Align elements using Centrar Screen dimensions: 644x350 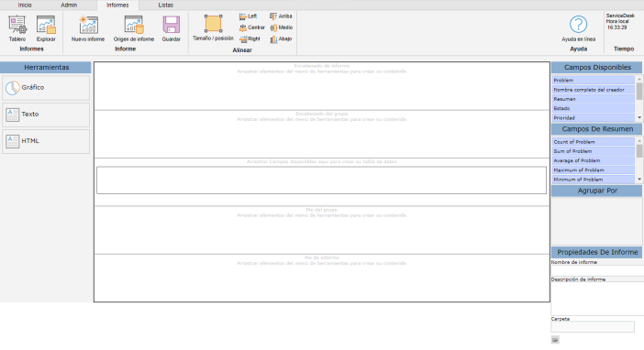tap(252, 27)
